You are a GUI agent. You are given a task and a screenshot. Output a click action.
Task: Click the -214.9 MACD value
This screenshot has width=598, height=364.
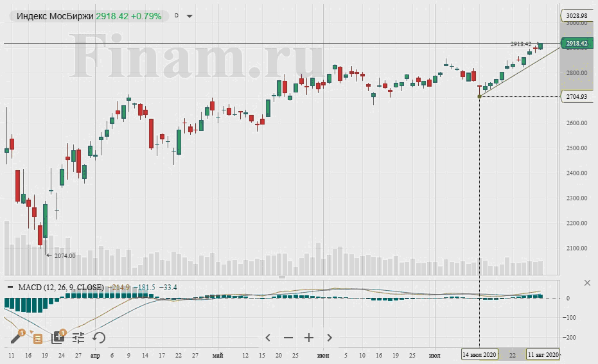(x=119, y=288)
